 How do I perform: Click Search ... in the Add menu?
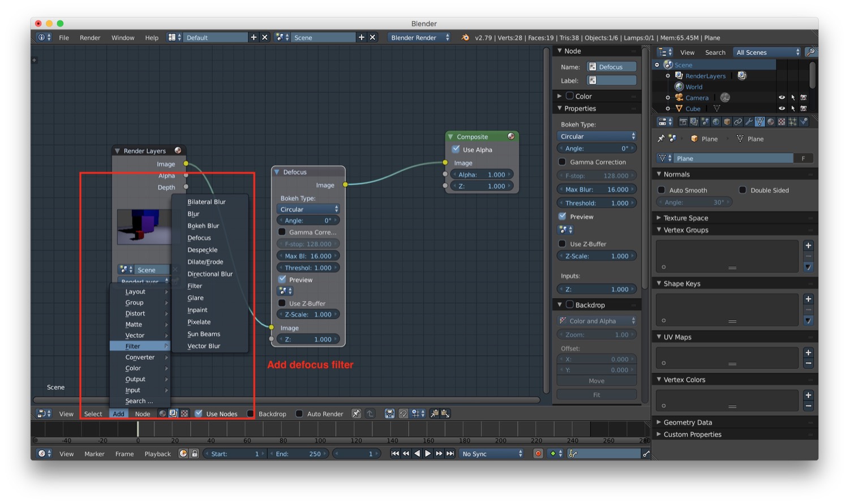click(140, 401)
